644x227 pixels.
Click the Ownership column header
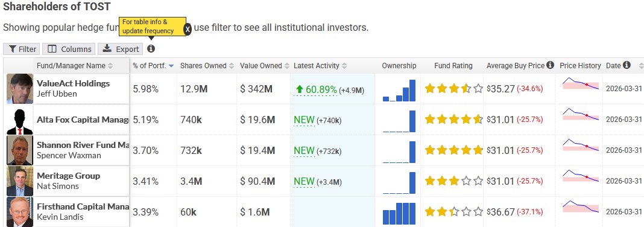(x=399, y=66)
